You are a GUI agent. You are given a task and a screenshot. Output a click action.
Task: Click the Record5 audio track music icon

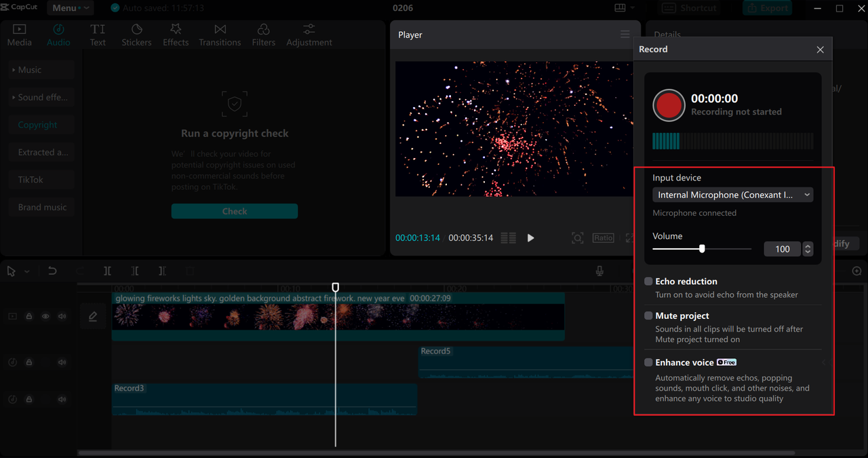12,362
